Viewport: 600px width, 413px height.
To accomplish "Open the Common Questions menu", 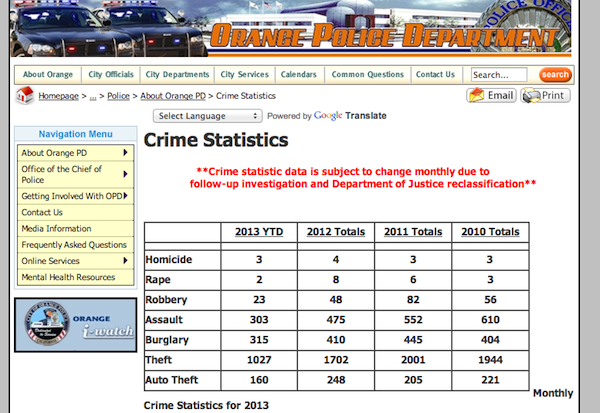I will 366,75.
